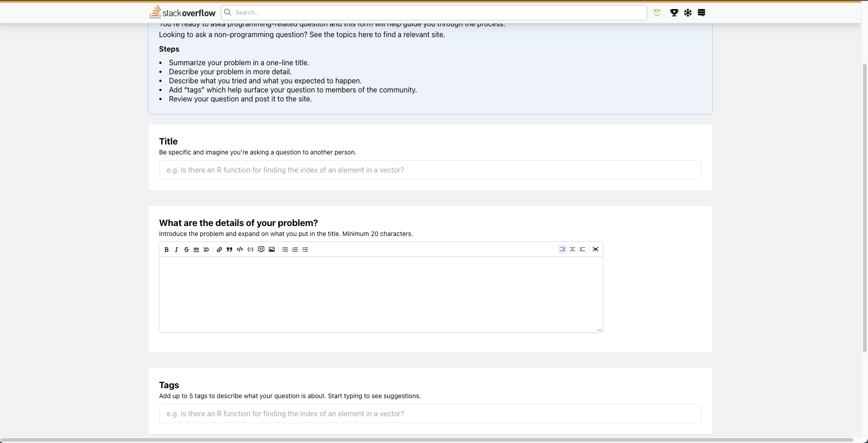Screen dimensions: 868x443
Task: Click into the problem details text area
Action: pyautogui.click(x=381, y=294)
